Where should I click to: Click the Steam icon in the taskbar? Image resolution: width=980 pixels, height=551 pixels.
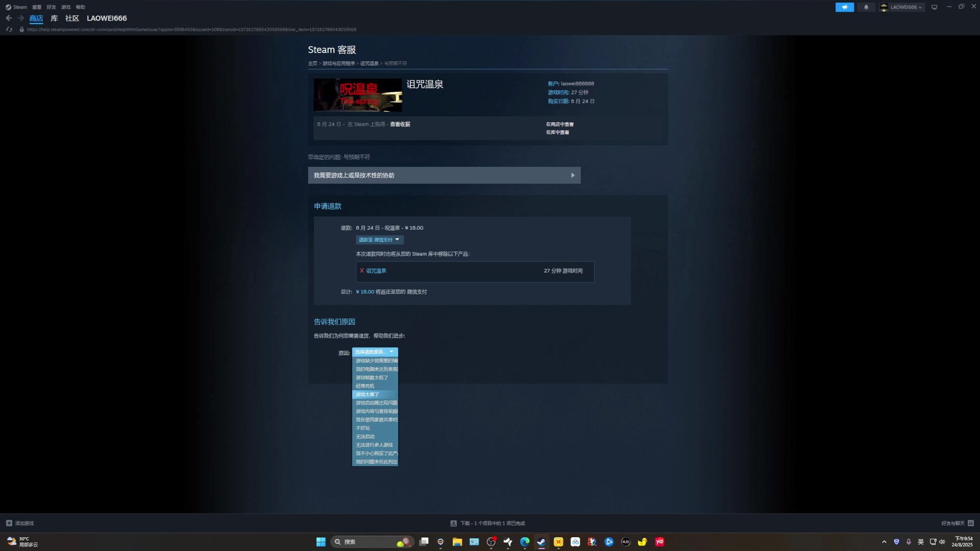click(542, 542)
